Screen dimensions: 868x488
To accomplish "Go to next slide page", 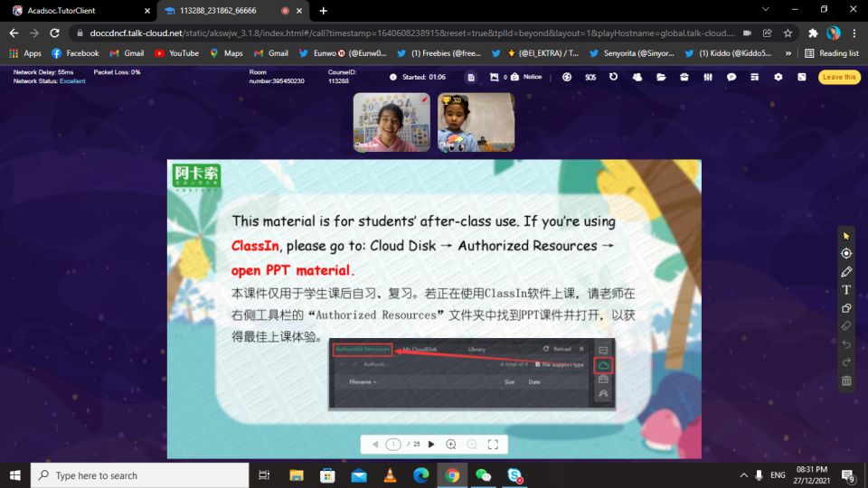I will 431,445.
